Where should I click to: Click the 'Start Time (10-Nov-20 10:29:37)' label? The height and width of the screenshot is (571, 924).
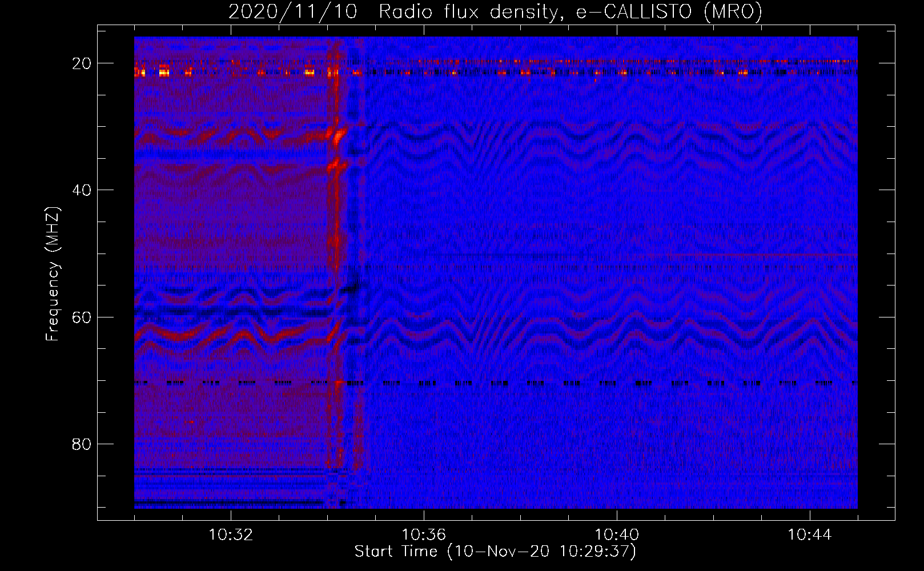click(495, 552)
